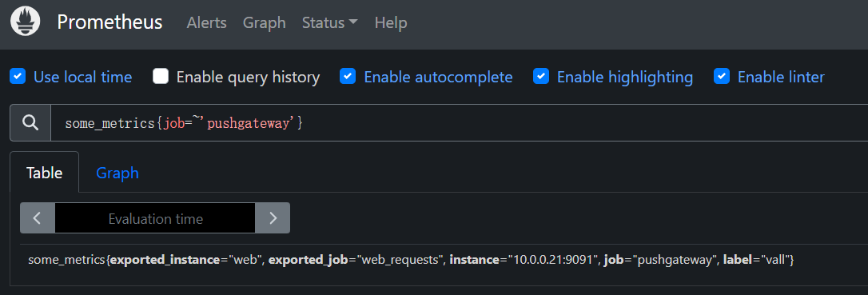This screenshot has height=295, width=868.
Task: Click the search magnifier icon
Action: coord(30,122)
